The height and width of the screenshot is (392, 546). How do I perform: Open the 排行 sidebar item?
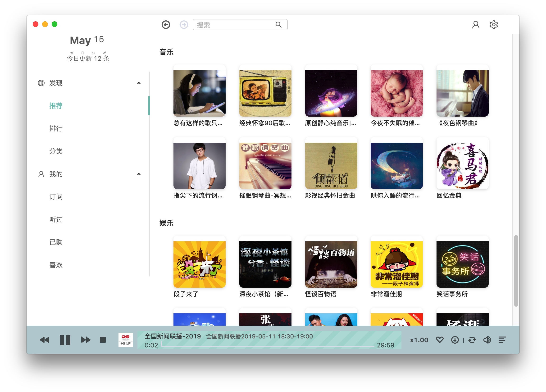[56, 128]
